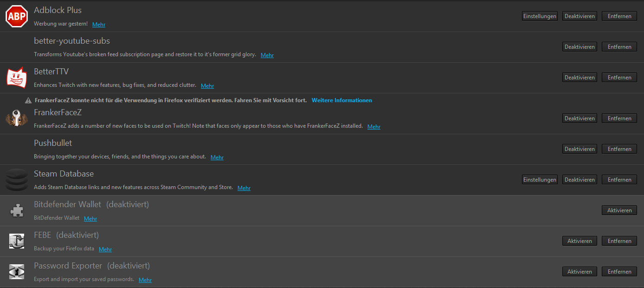Click the warning triangle beside the FrankerFaceZ notice
Screen dimensions: 644x288
[28, 100]
